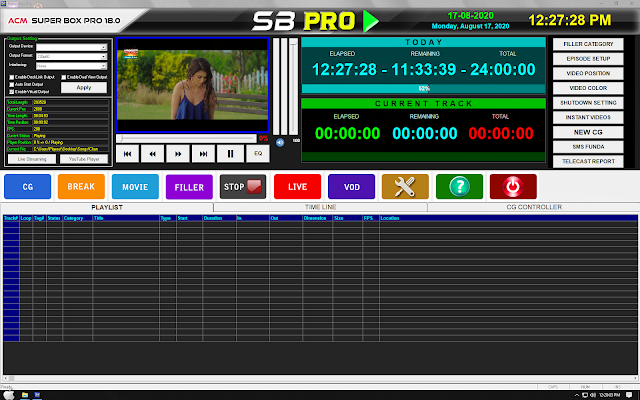This screenshot has width=640, height=400.
Task: Open the wrench and screwdriver settings icon
Action: click(405, 187)
